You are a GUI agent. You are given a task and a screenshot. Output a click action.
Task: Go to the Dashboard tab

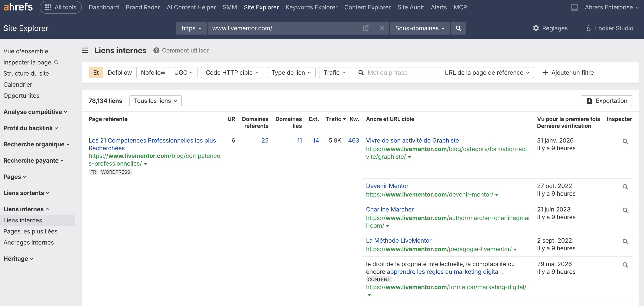click(104, 7)
